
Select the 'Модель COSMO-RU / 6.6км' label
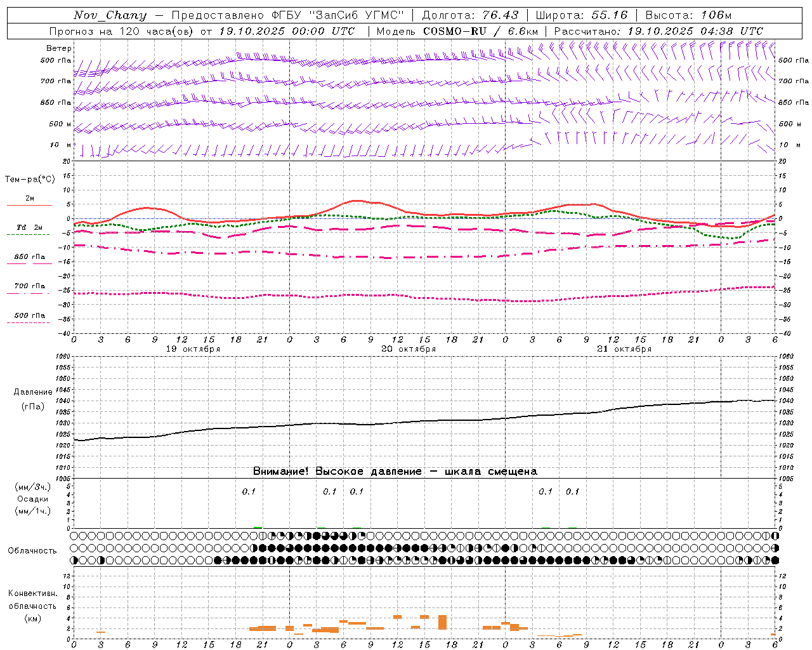(457, 31)
